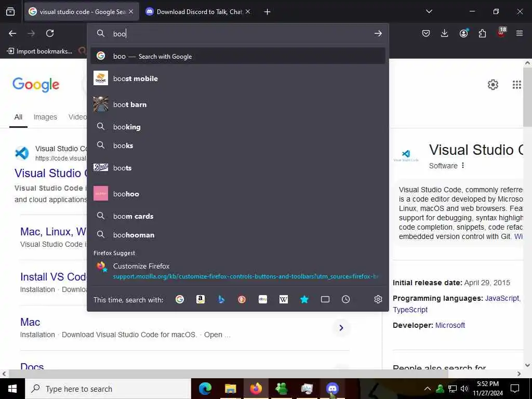
Task: Open the Firefox account icon
Action: [x=463, y=33]
